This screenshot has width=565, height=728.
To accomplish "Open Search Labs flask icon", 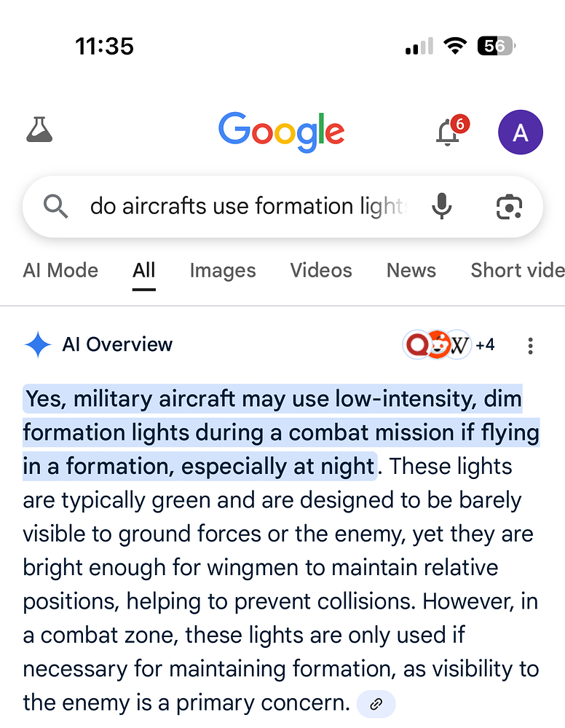I will coord(39,131).
